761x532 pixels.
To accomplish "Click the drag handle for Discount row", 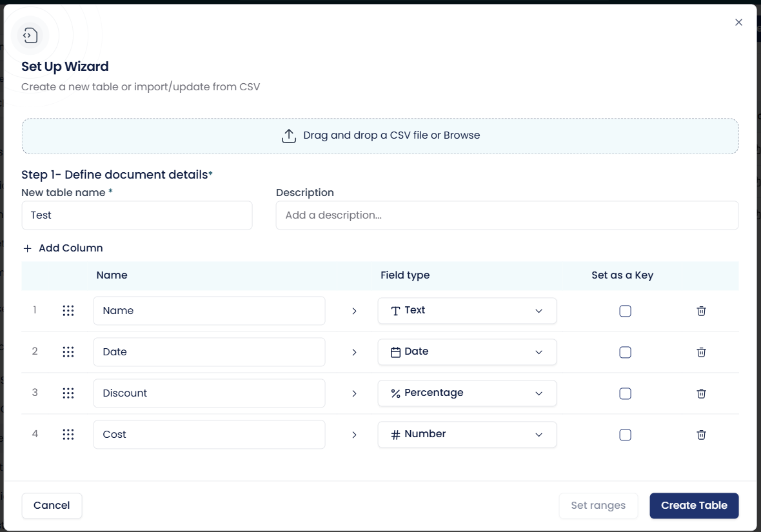I will coord(68,393).
